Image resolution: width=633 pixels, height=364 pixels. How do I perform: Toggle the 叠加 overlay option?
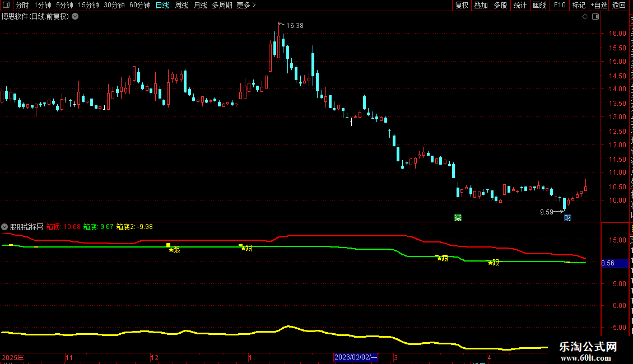(x=481, y=5)
